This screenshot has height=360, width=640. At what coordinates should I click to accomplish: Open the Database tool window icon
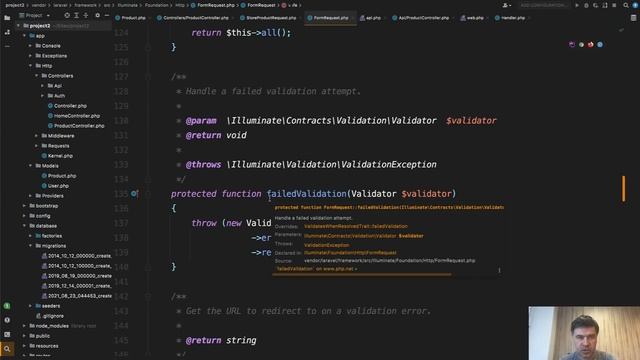click(633, 18)
